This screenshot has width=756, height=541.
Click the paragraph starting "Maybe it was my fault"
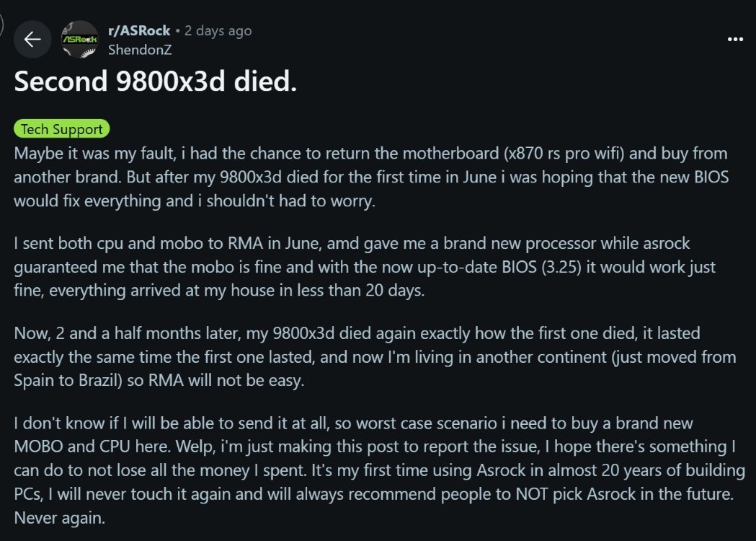[360, 177]
